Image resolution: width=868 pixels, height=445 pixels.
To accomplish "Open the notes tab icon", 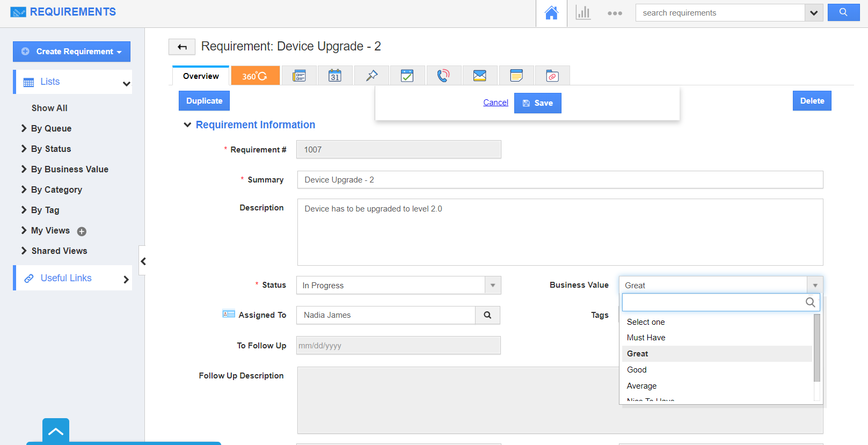I will [x=516, y=76].
